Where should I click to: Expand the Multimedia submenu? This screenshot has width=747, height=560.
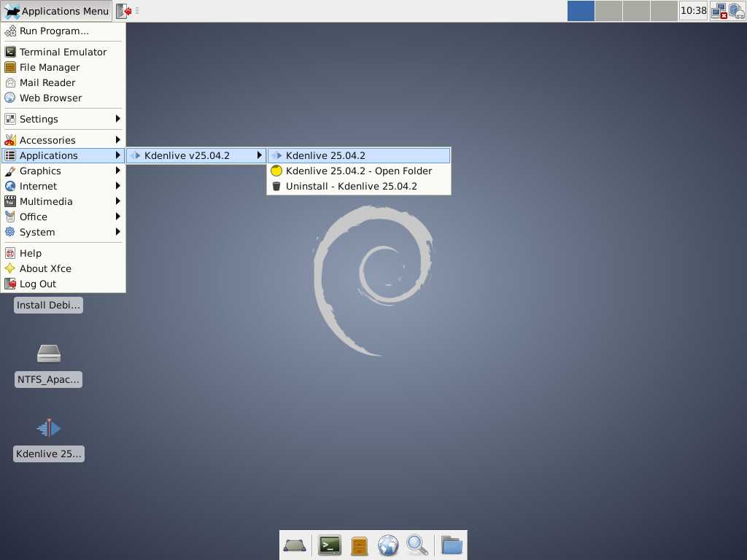63,201
